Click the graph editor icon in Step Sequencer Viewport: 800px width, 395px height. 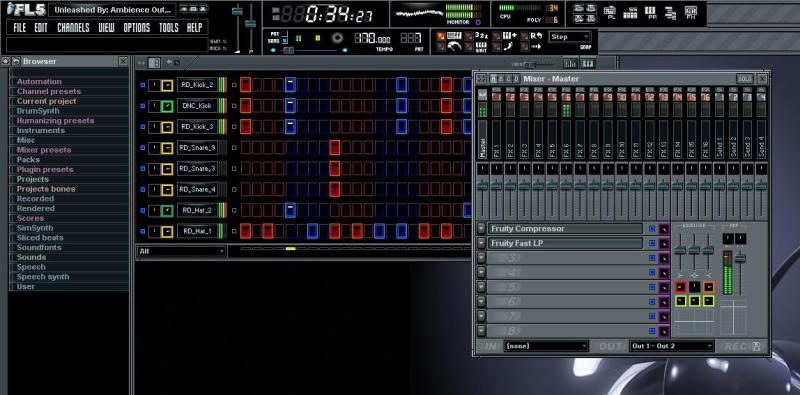[570, 64]
